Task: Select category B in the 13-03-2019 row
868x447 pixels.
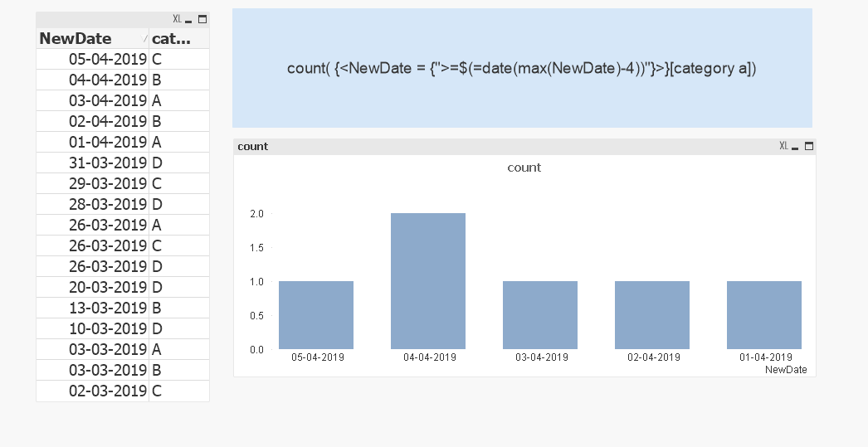Action: click(x=178, y=309)
